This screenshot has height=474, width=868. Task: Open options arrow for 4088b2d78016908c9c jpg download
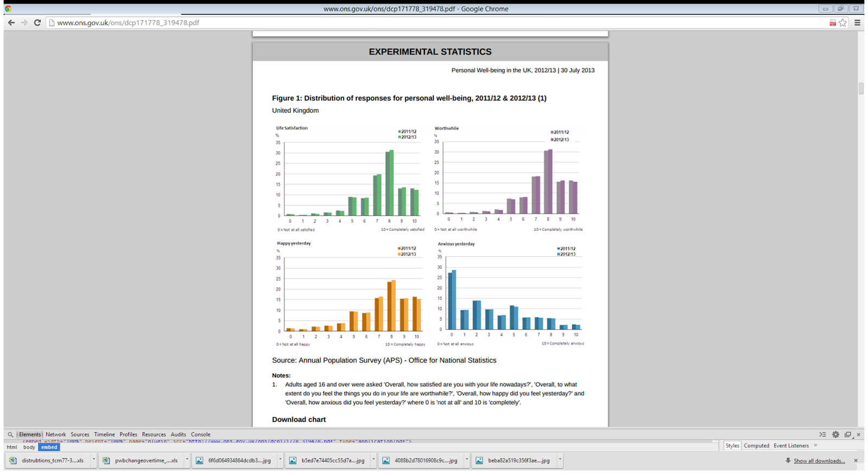point(467,460)
